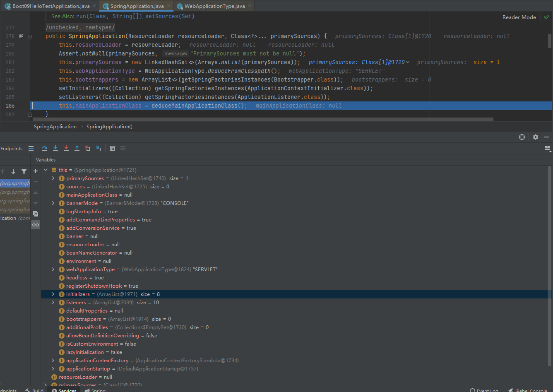The height and width of the screenshot is (392, 553).
Task: Expand the initializers ArrayList node
Action: 53,294
